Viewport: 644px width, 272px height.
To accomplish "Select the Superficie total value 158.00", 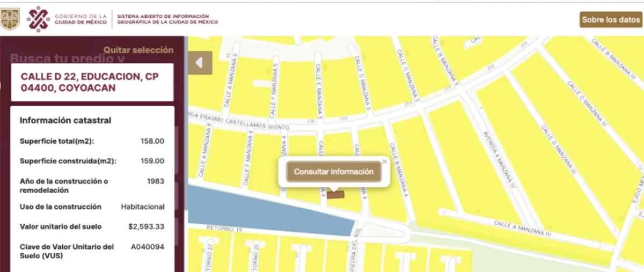I will tap(152, 141).
